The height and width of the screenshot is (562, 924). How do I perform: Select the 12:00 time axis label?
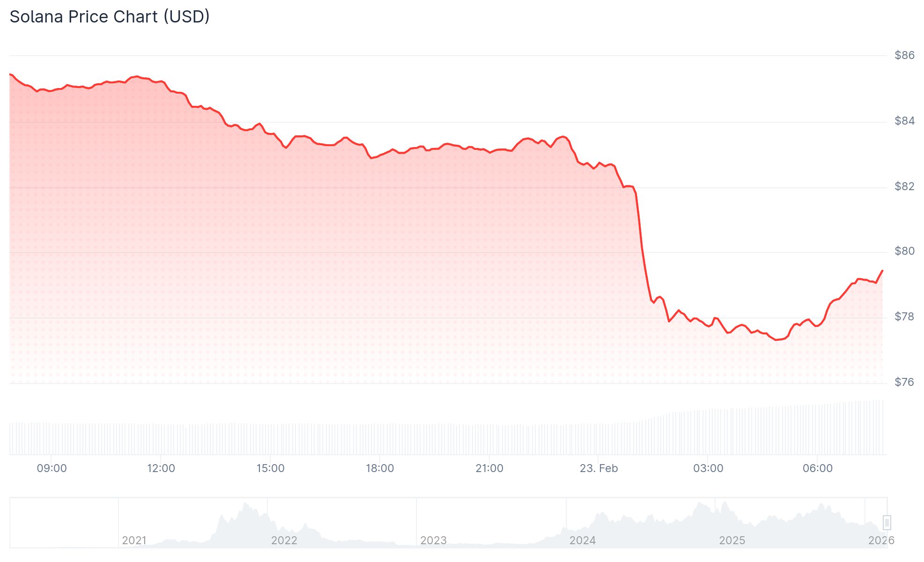tap(161, 468)
